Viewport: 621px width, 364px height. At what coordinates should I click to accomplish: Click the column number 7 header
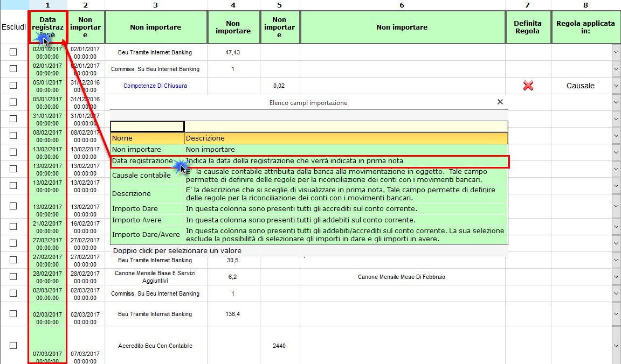pos(528,5)
